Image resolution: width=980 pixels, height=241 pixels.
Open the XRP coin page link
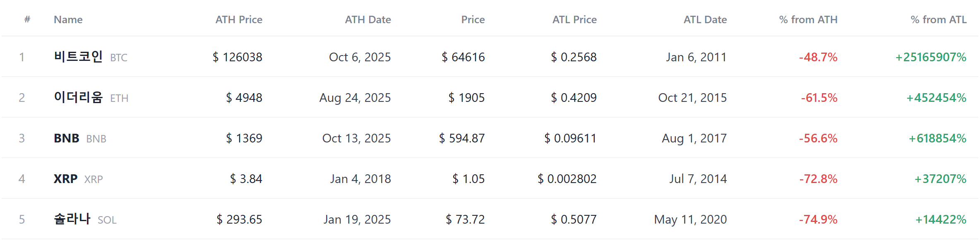(78, 179)
